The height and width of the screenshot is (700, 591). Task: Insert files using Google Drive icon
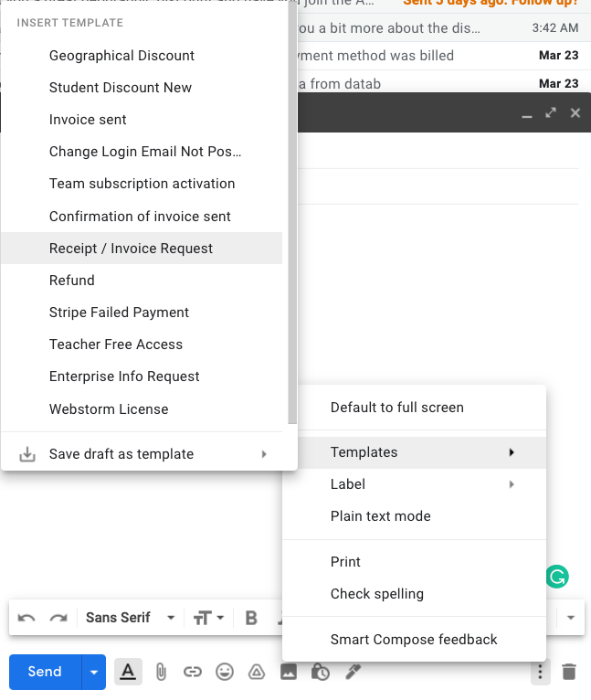tap(257, 672)
